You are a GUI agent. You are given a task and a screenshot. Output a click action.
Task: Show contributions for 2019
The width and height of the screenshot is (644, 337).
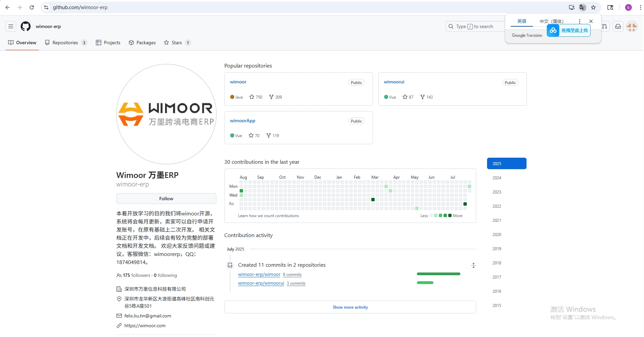coord(507,249)
